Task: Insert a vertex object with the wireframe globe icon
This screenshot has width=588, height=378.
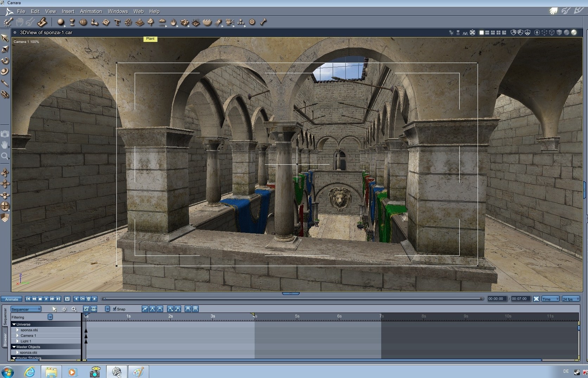Action: click(x=83, y=22)
